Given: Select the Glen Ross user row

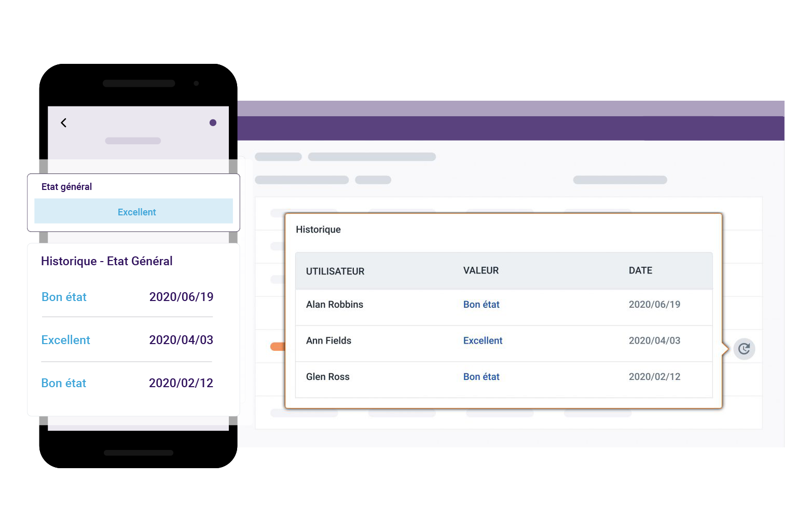Looking at the screenshot, I should (327, 377).
